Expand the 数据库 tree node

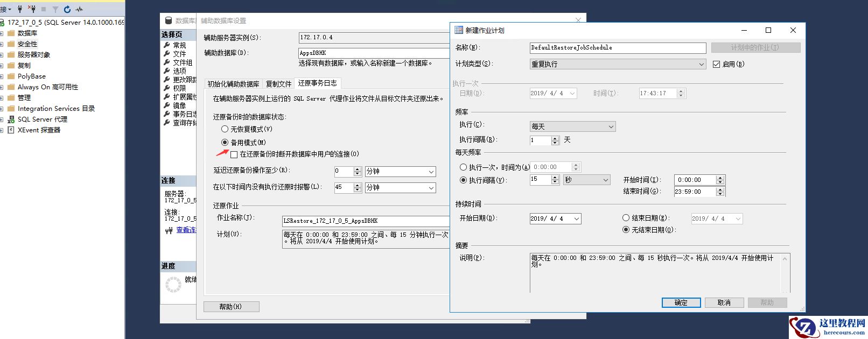point(2,33)
